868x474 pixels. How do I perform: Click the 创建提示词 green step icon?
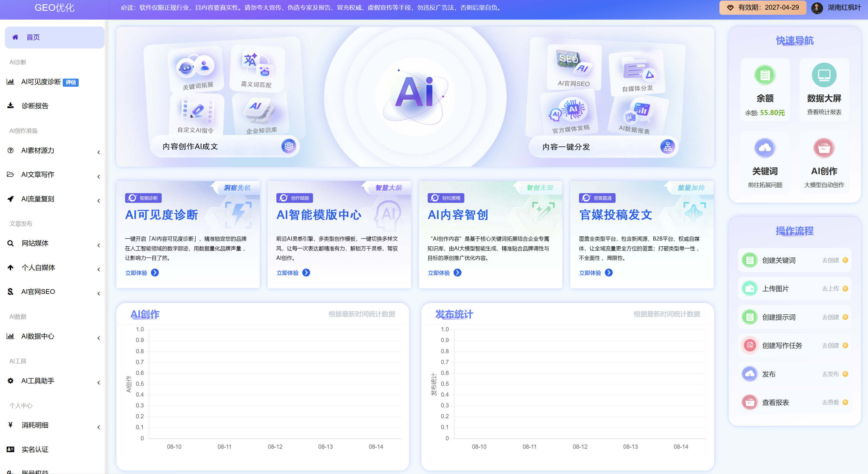click(750, 317)
